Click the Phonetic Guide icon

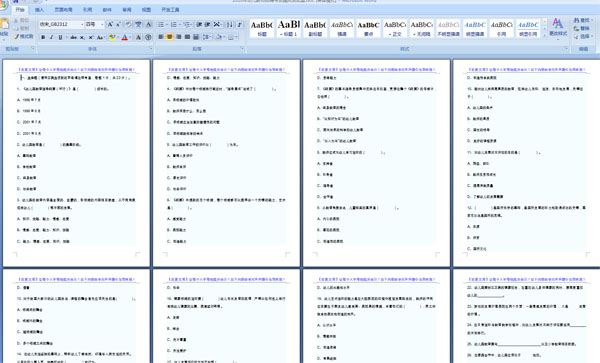(x=138, y=24)
